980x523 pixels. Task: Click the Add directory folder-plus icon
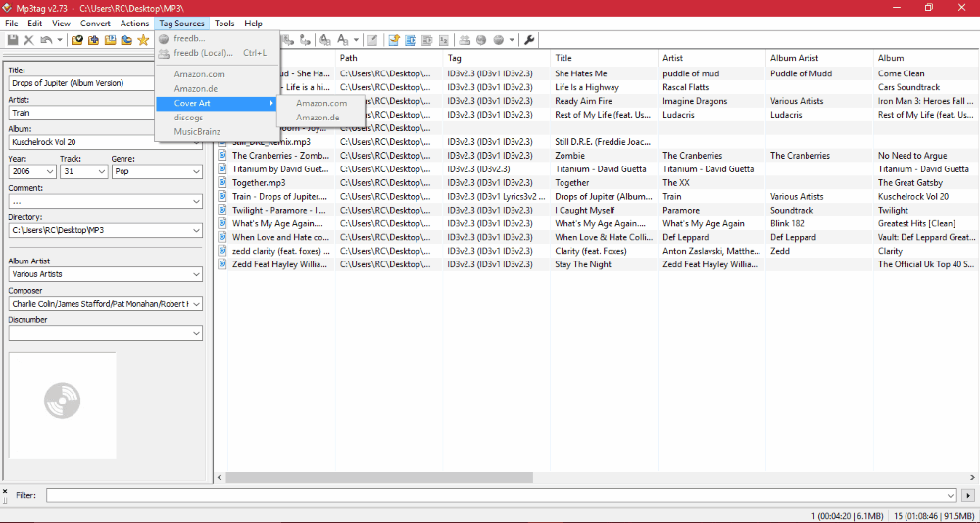click(x=94, y=40)
